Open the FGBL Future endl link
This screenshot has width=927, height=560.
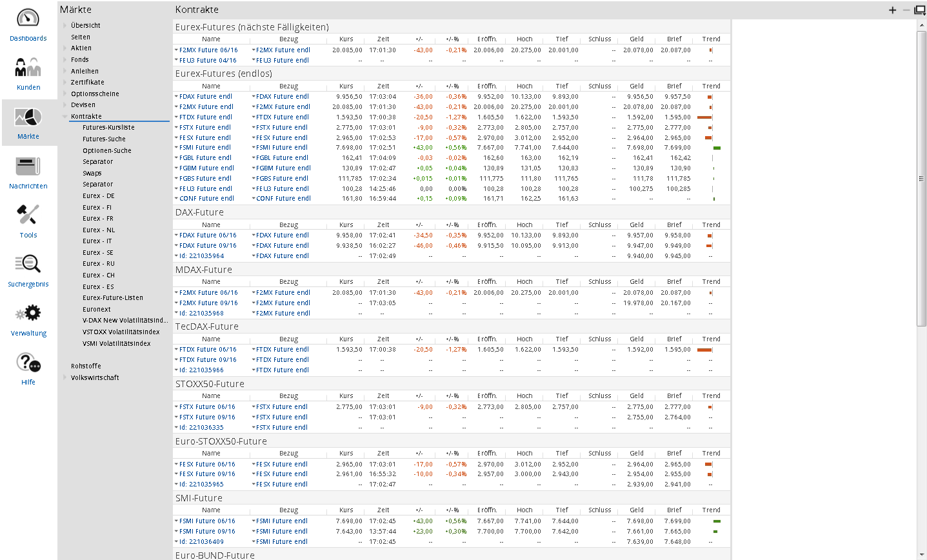click(205, 157)
